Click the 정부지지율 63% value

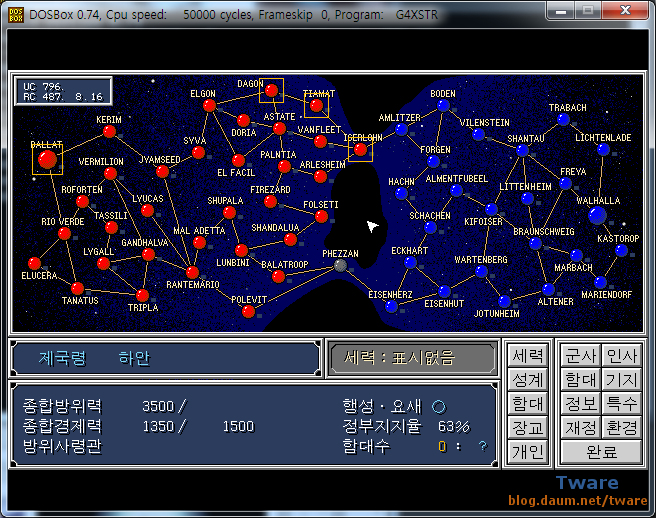pyautogui.click(x=454, y=426)
